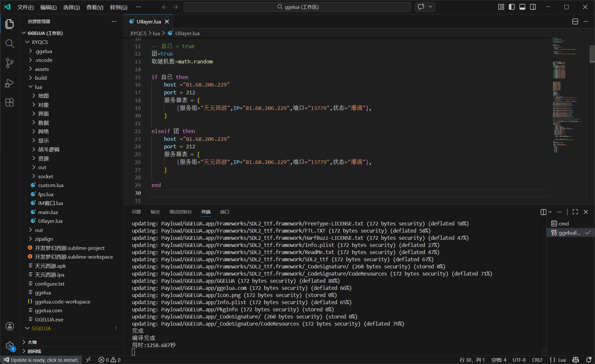Toggle the primary side bar visibility
The width and height of the screenshot is (595, 364).
(512, 7)
